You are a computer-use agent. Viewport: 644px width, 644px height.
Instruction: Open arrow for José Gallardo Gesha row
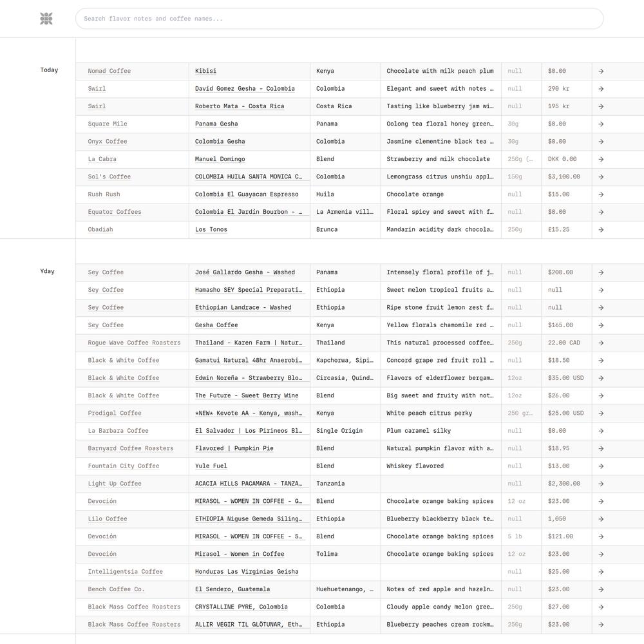601,272
